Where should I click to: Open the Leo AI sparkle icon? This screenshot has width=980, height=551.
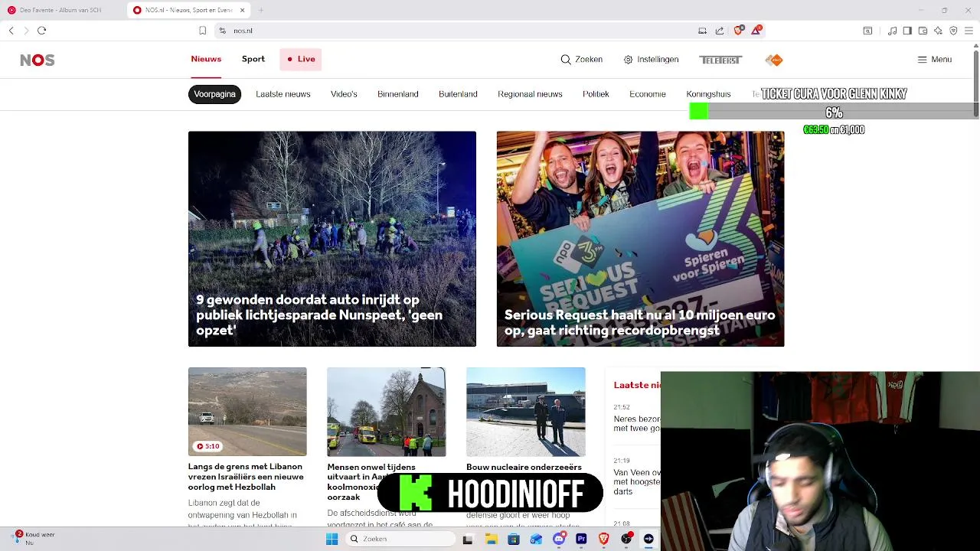pos(938,31)
